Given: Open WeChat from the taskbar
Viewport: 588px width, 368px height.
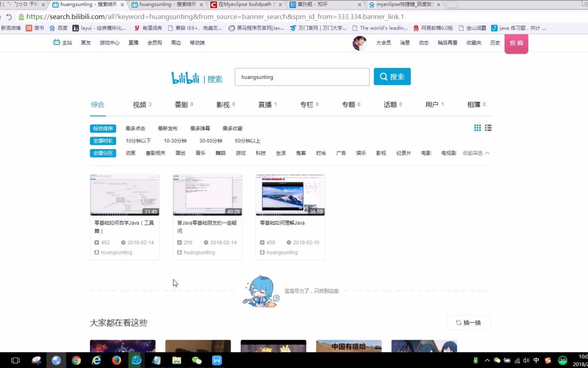Looking at the screenshot, I should 197,360.
